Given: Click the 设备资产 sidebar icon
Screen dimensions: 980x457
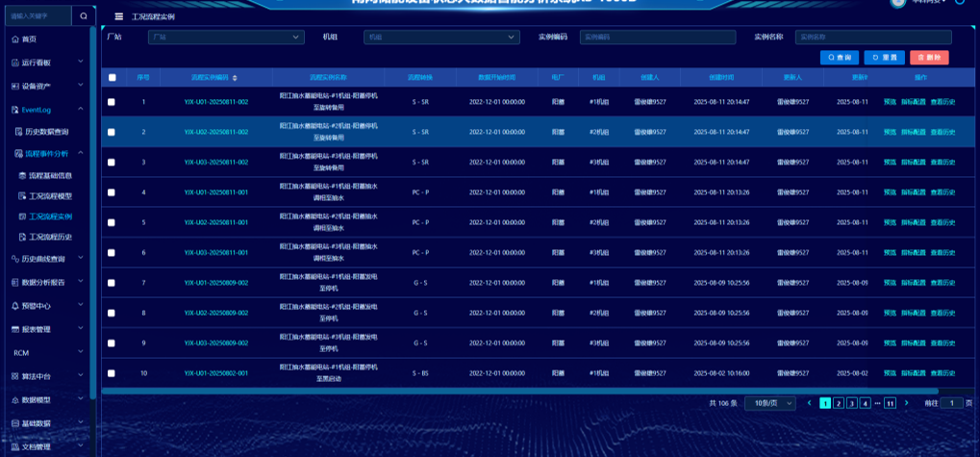Looking at the screenshot, I should pos(15,86).
